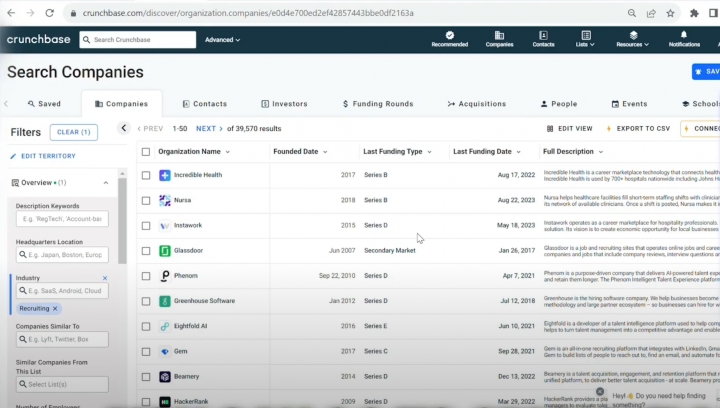Click the browser zoom magnifier icon

[x=632, y=13]
